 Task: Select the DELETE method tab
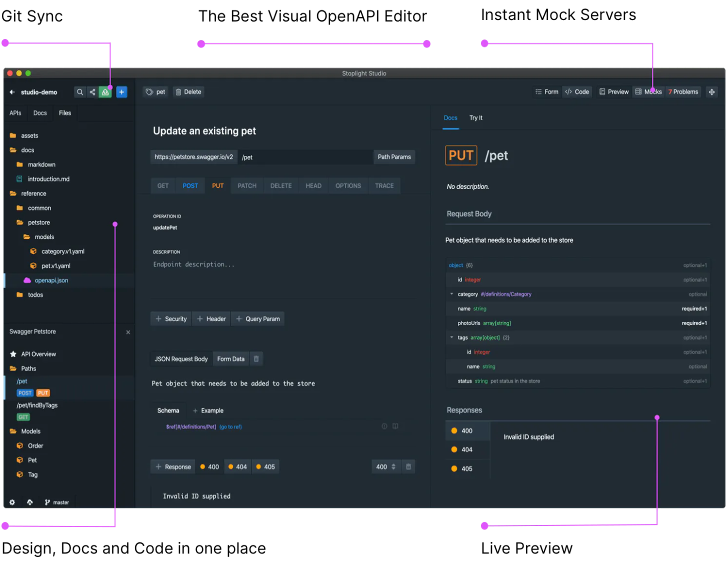(281, 186)
